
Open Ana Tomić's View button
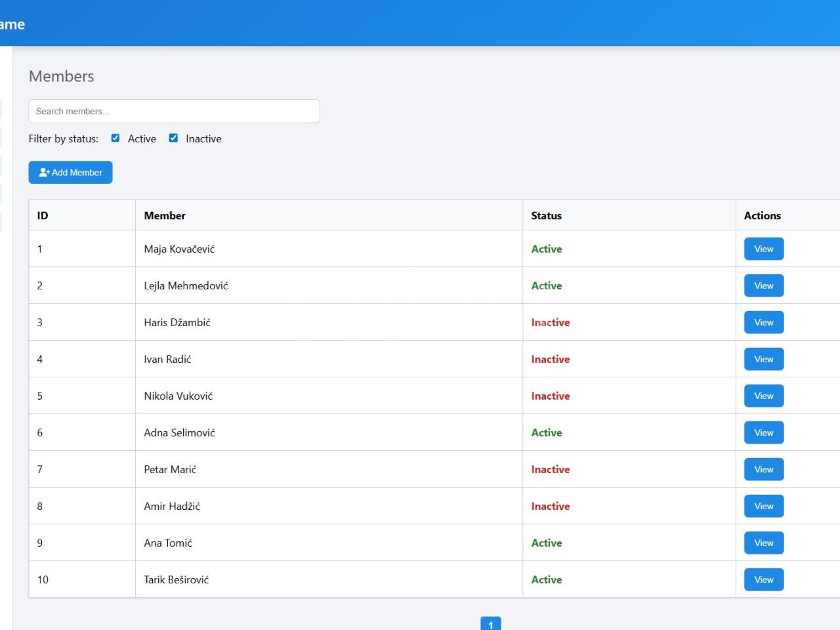763,543
